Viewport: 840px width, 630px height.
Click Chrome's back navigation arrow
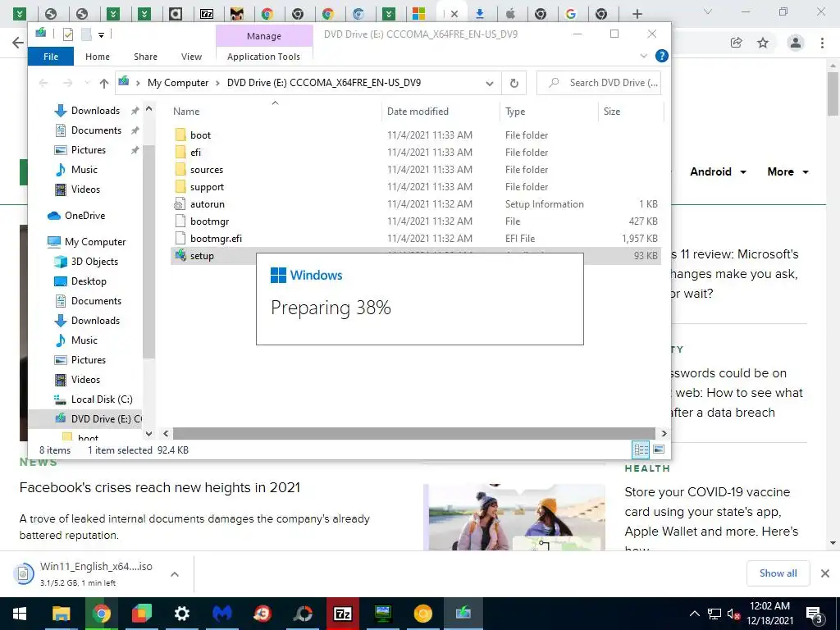18,43
